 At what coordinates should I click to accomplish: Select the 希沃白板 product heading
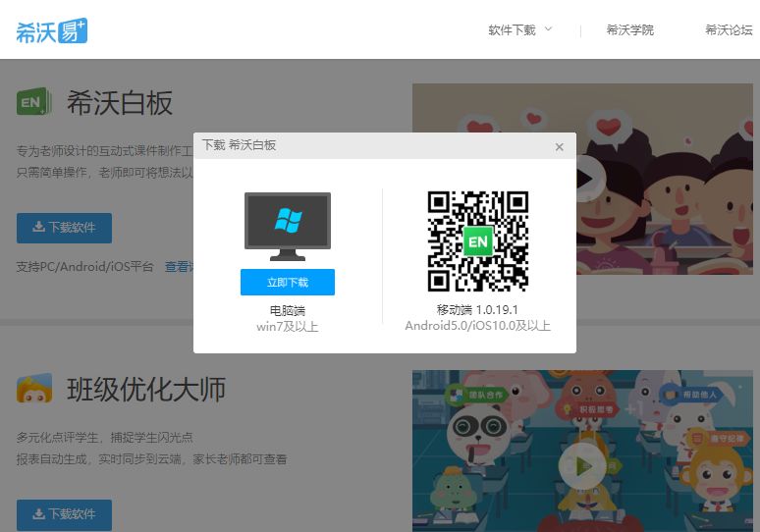point(120,103)
